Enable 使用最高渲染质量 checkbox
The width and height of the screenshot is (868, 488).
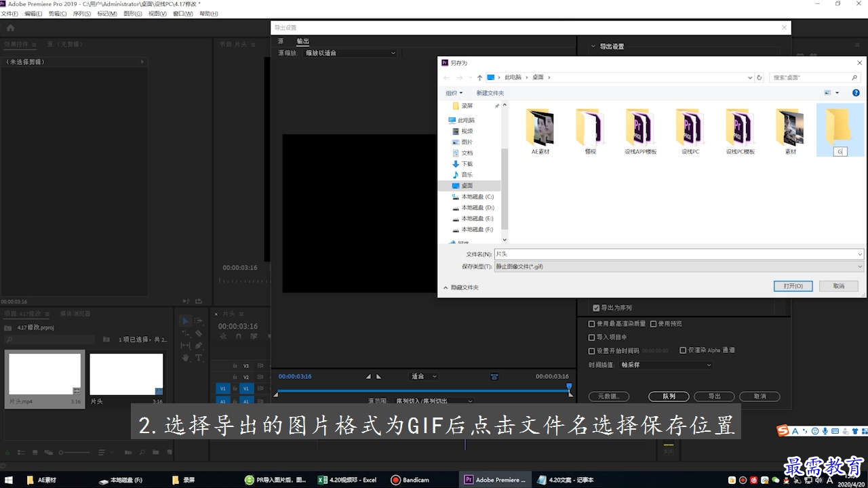(592, 324)
